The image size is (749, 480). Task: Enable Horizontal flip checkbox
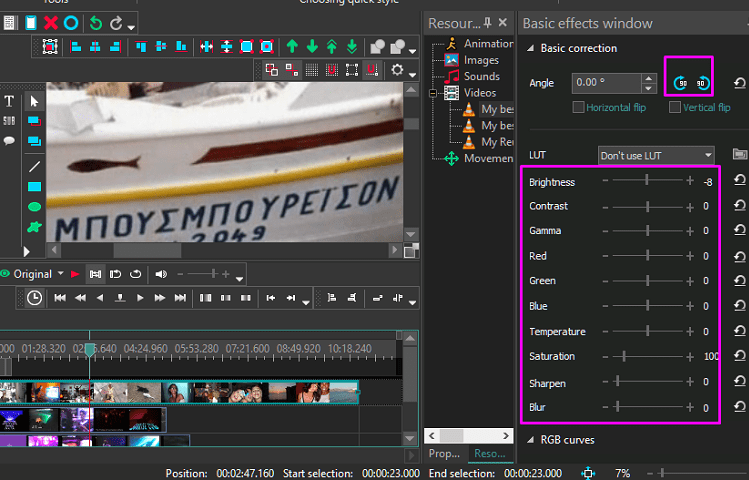pyautogui.click(x=578, y=107)
